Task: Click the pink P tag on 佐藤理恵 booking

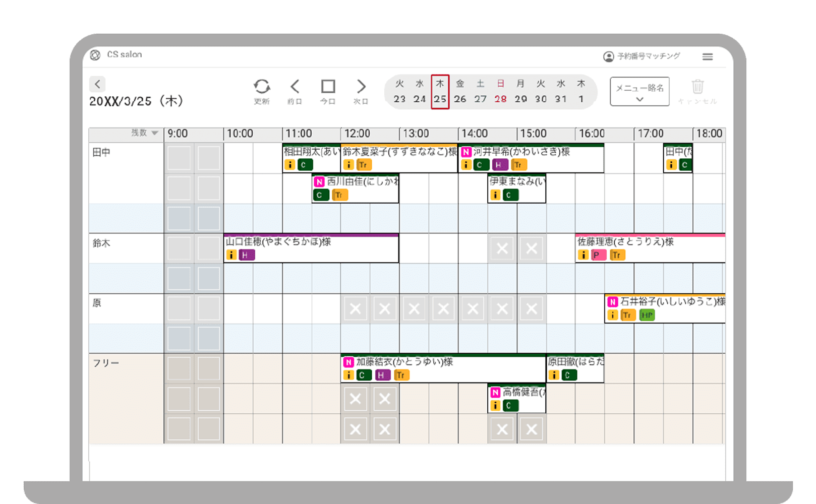Action: (598, 255)
